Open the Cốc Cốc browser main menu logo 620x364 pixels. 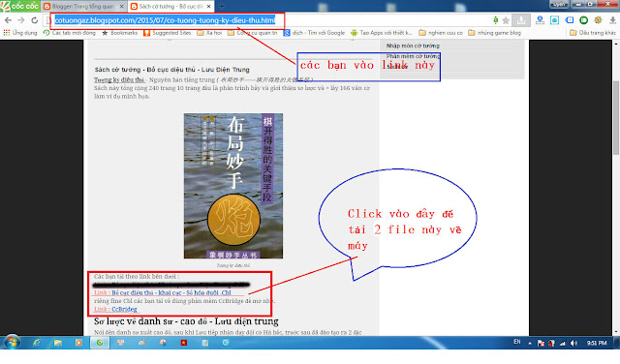(19, 6)
